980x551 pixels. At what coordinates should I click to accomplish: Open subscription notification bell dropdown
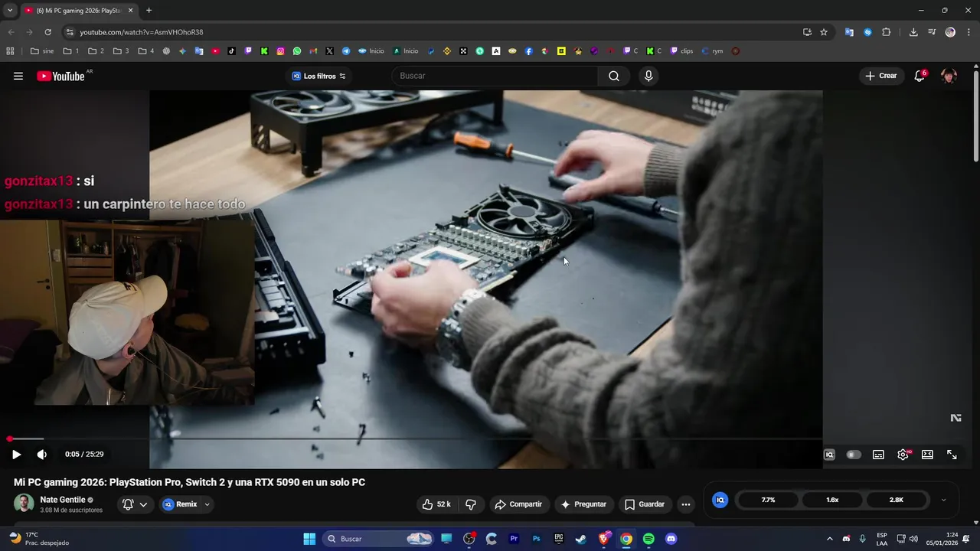pyautogui.click(x=134, y=504)
